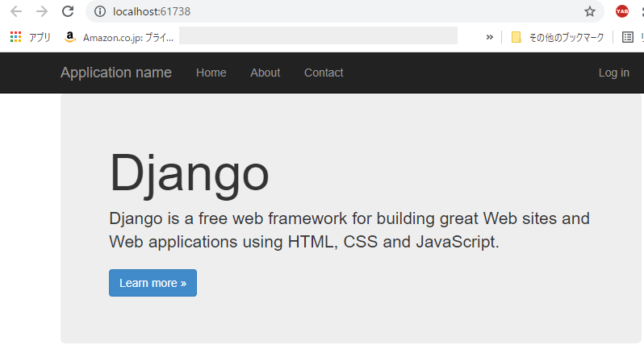
Task: Open Amazon.co.jp bookmark
Action: (119, 37)
